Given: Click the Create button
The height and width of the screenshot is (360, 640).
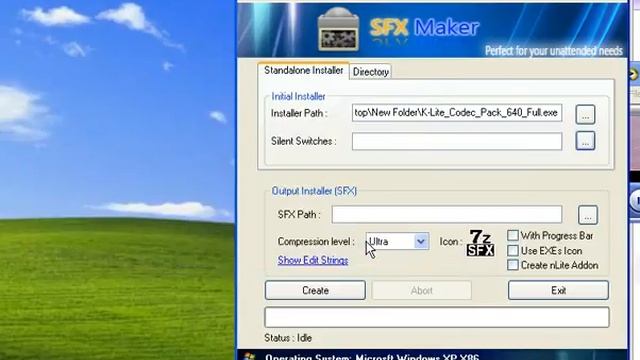Looking at the screenshot, I should [x=315, y=290].
